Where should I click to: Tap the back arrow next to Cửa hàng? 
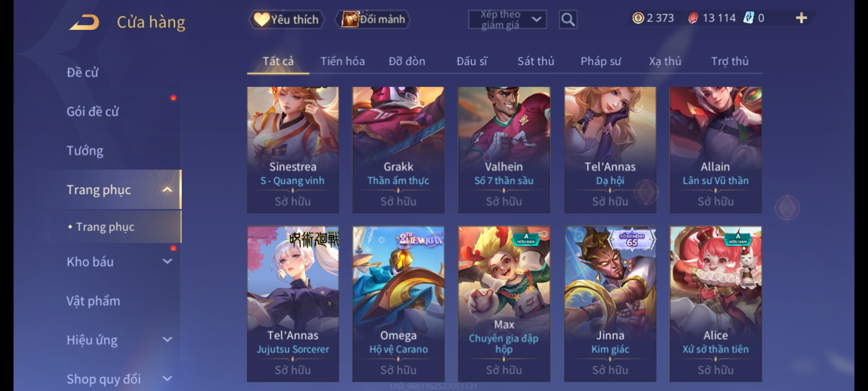84,22
